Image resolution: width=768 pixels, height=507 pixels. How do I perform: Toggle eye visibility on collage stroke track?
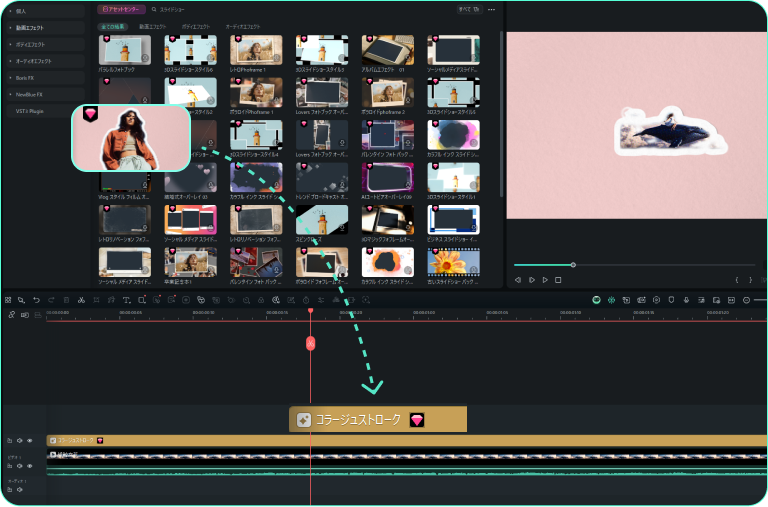(29, 440)
